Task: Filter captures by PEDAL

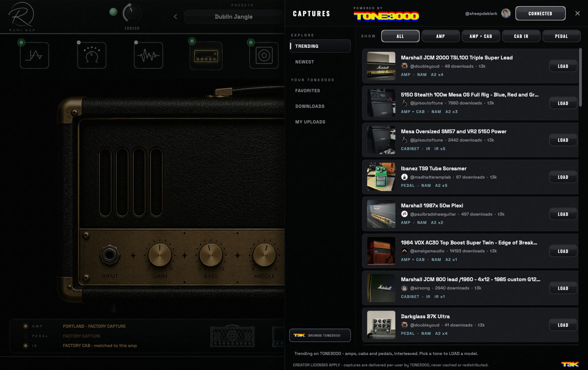Action: click(x=561, y=36)
